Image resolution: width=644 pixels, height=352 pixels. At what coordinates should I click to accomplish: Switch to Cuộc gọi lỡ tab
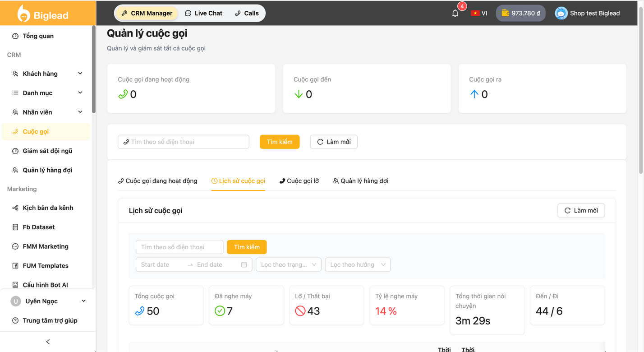pos(299,181)
